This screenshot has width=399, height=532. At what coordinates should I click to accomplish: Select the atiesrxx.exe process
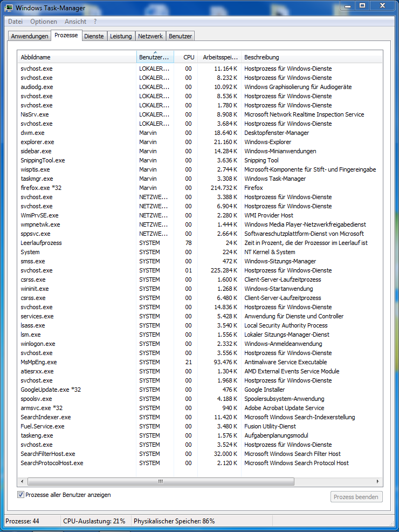pyautogui.click(x=200, y=371)
